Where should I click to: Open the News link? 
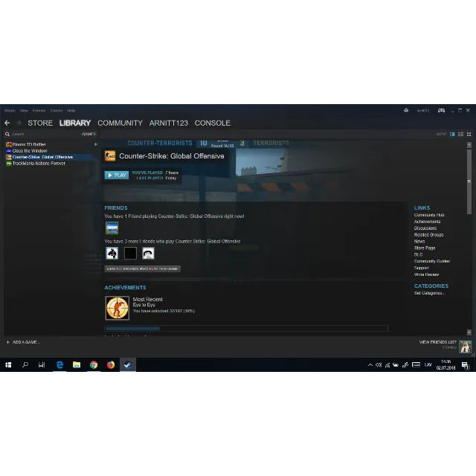coord(419,241)
